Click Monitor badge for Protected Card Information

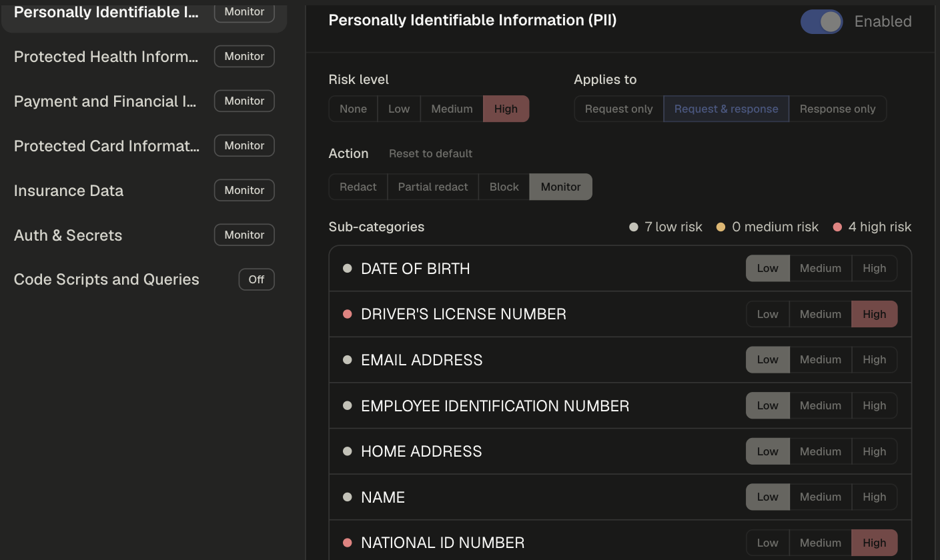(x=244, y=145)
